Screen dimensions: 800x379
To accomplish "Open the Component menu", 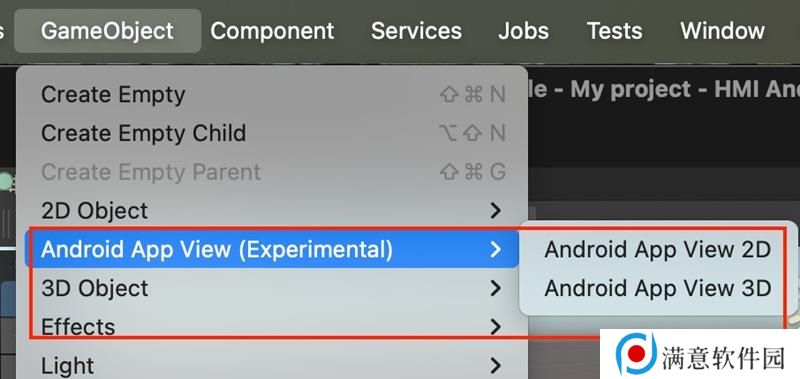I will (x=272, y=31).
